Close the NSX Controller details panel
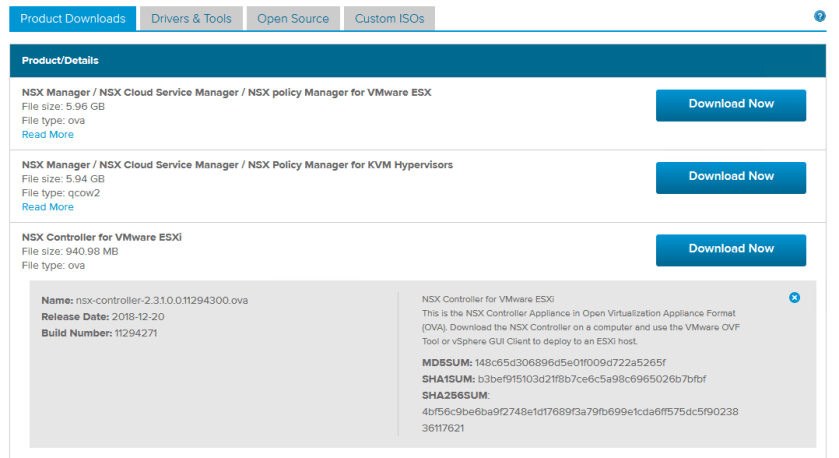 (794, 297)
